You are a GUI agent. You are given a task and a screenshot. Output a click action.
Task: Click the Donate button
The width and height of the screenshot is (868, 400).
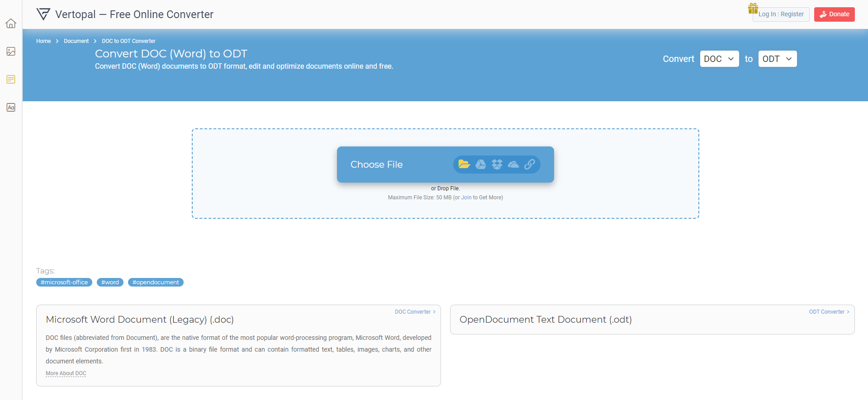834,14
